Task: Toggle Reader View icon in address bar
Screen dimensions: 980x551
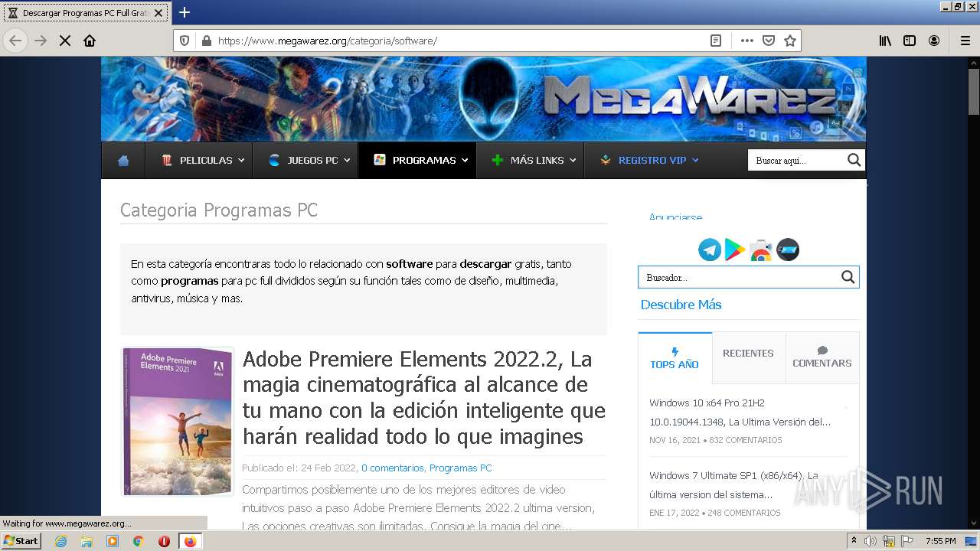Action: click(716, 41)
